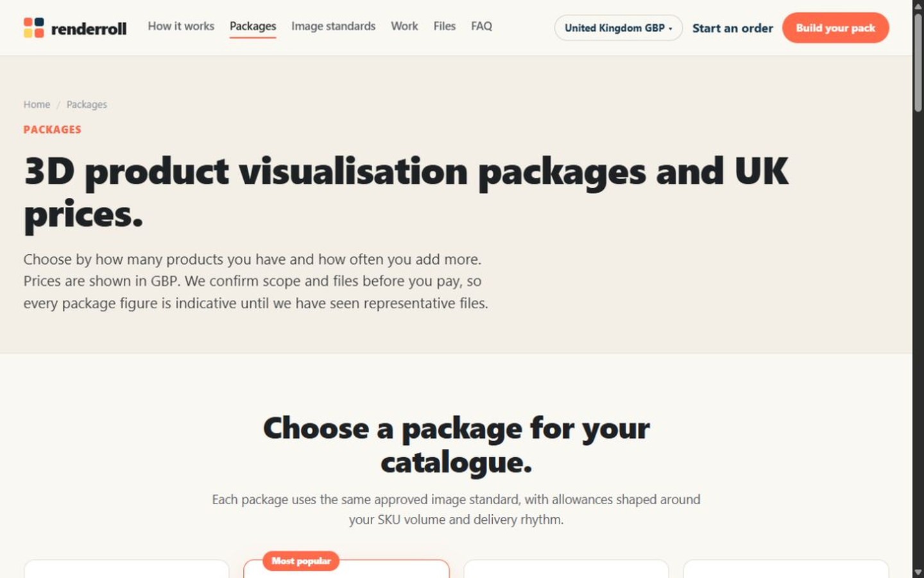The height and width of the screenshot is (578, 924).
Task: Expand the United Kingdom GBP region dropdown
Action: click(x=619, y=28)
